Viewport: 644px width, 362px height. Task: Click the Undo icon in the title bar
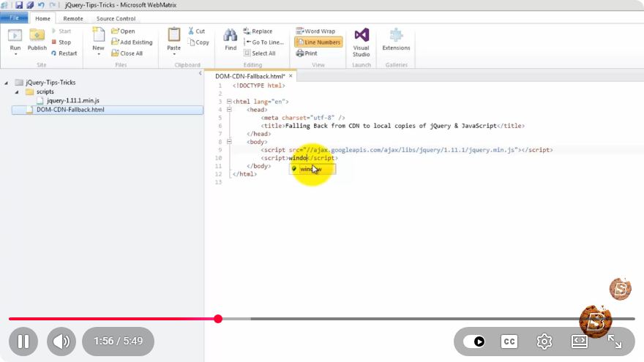pos(41,5)
